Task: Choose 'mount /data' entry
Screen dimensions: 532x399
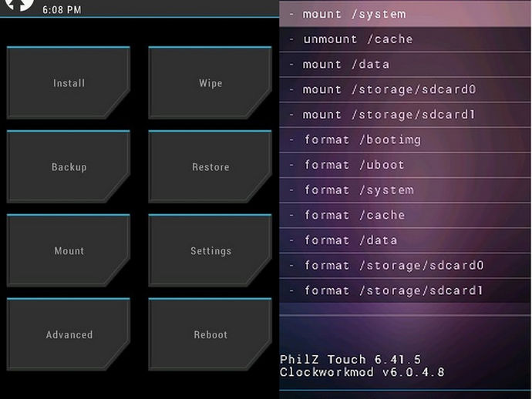Action: [405, 65]
